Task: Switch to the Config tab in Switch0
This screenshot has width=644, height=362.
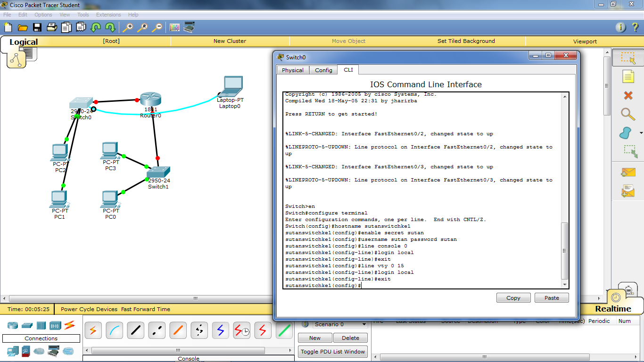Action: click(323, 70)
